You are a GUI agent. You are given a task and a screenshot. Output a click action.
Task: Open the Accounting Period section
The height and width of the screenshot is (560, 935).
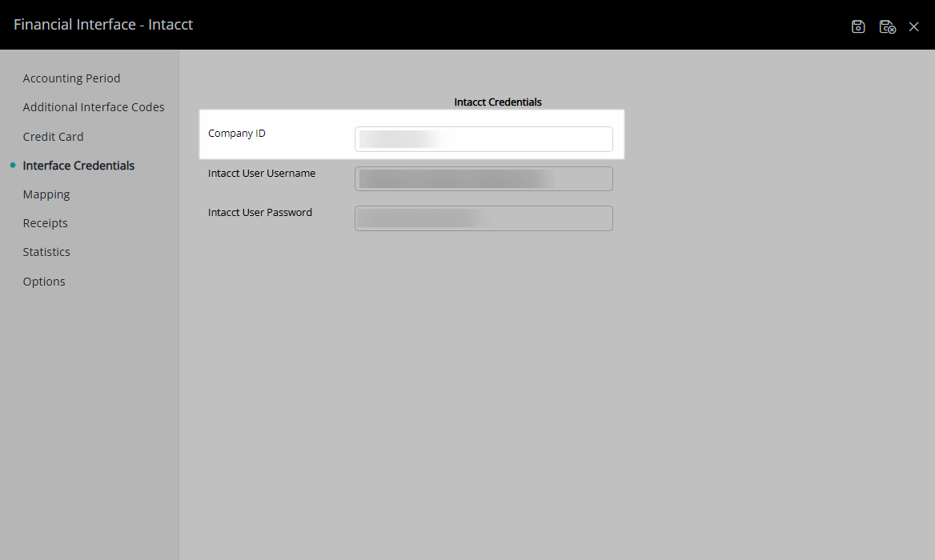[x=71, y=78]
